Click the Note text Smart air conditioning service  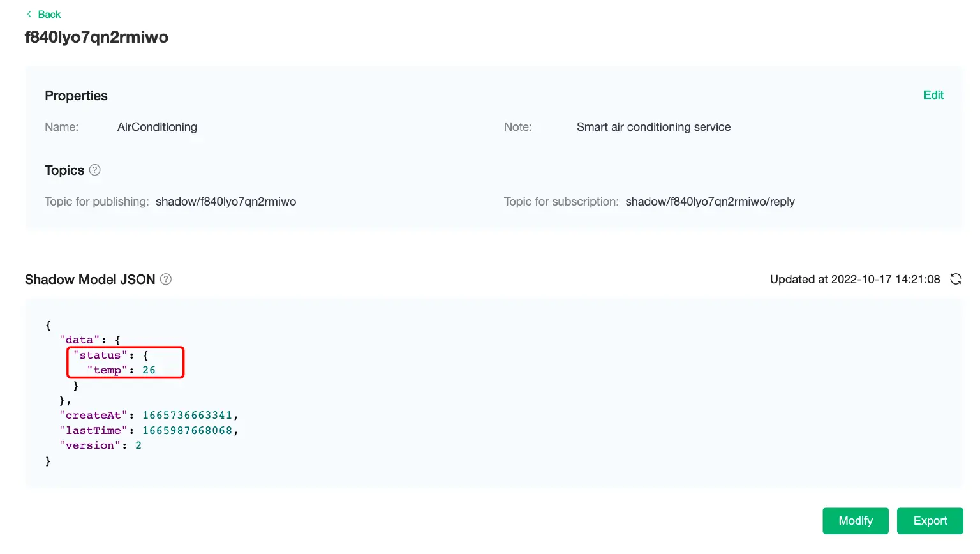pos(653,126)
